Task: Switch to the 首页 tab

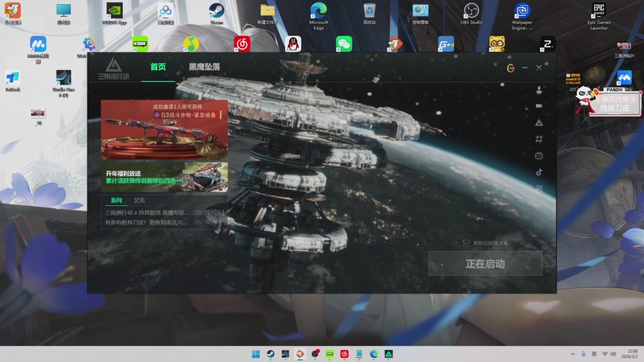Action: click(x=158, y=67)
